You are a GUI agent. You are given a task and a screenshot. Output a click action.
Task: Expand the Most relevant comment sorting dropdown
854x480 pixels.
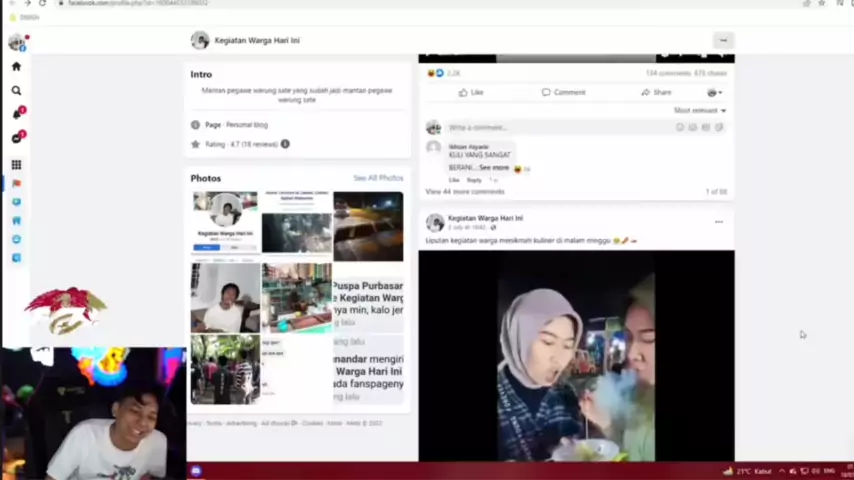pos(700,110)
